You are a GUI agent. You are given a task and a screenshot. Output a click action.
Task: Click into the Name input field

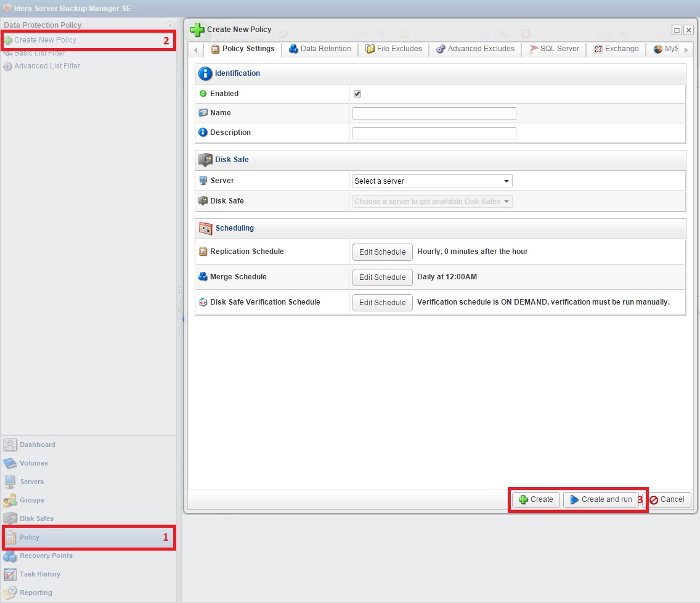(434, 113)
